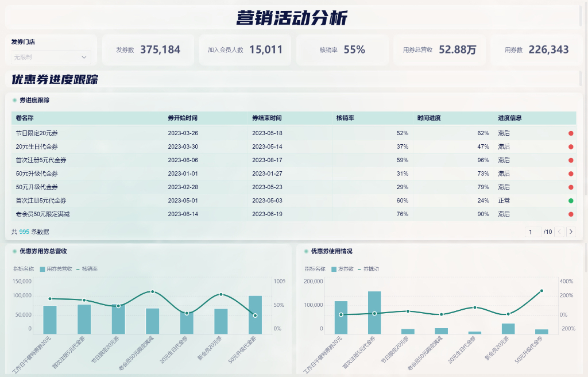Click bullet icon beside 券进度跟踪 title
Screen dimensions: 588x377
click(14, 100)
